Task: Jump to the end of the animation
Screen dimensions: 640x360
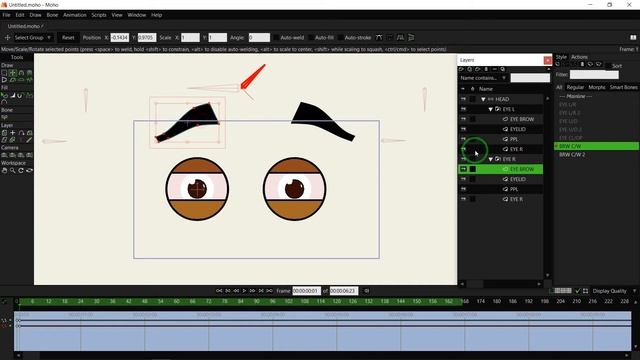Action: (269, 291)
